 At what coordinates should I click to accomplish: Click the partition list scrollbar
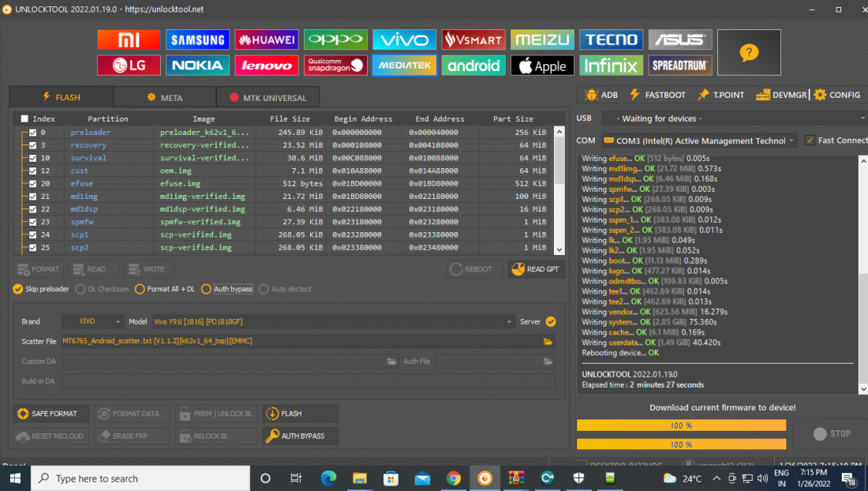click(x=559, y=190)
